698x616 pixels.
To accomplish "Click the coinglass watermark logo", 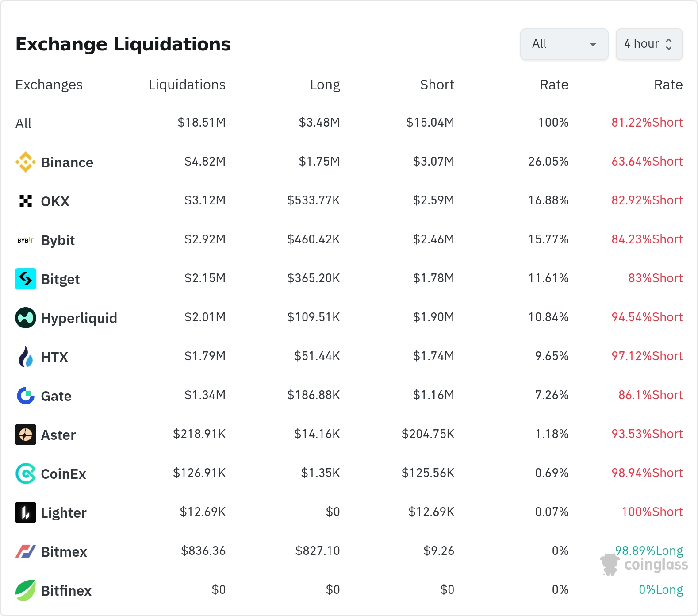I will tap(644, 565).
